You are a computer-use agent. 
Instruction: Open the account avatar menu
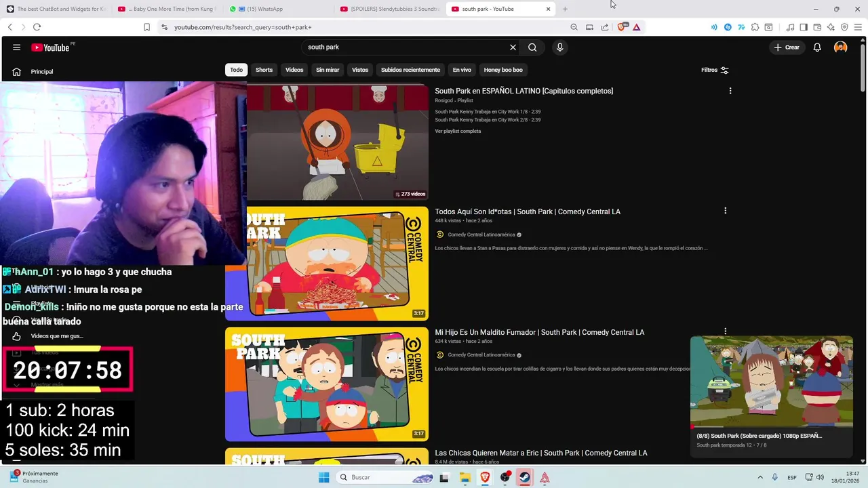coord(841,47)
